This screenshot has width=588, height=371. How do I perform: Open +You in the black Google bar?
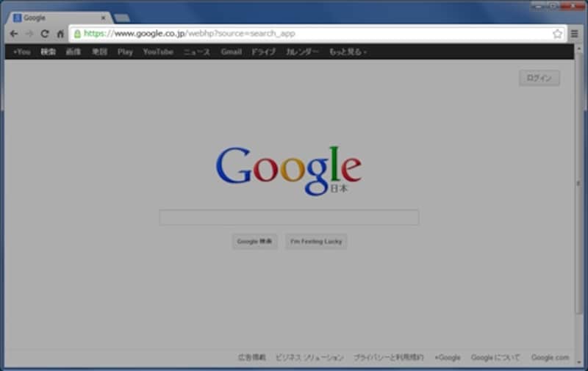tap(22, 52)
